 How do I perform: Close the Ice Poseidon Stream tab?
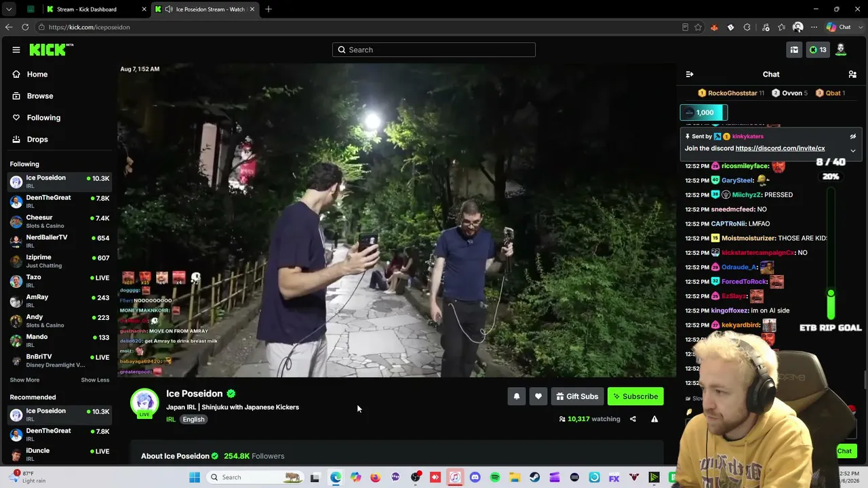coord(252,9)
